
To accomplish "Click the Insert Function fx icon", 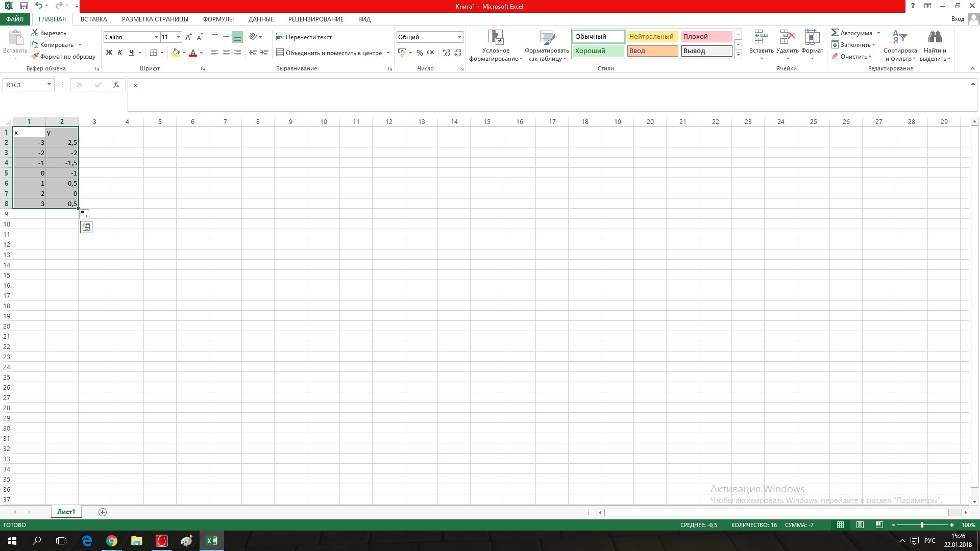I will (x=116, y=85).
